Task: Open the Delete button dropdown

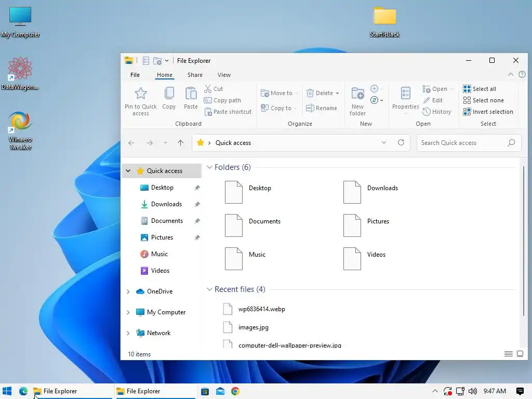Action: [337, 93]
